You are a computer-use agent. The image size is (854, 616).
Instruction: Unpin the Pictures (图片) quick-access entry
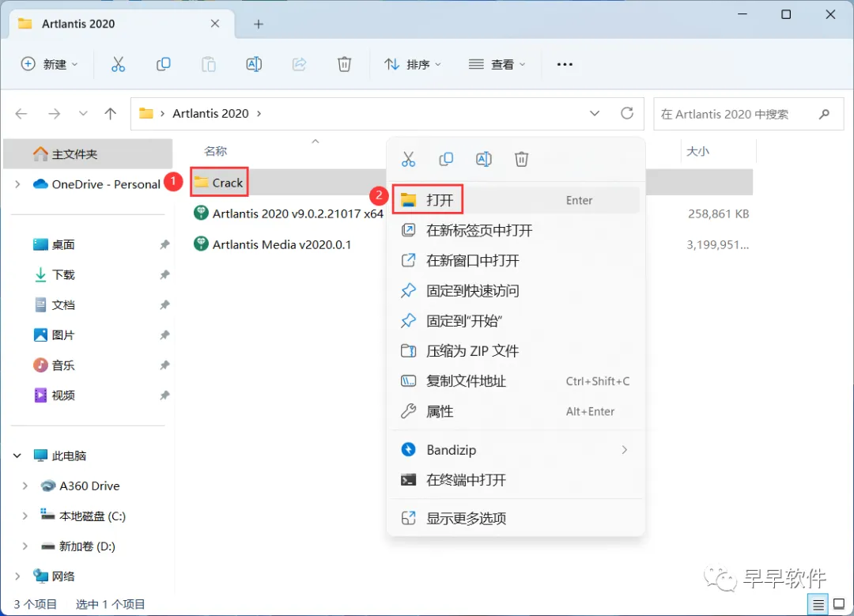[x=164, y=335]
